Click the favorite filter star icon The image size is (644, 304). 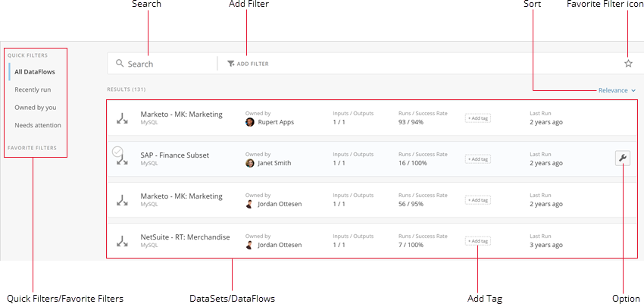tap(627, 64)
